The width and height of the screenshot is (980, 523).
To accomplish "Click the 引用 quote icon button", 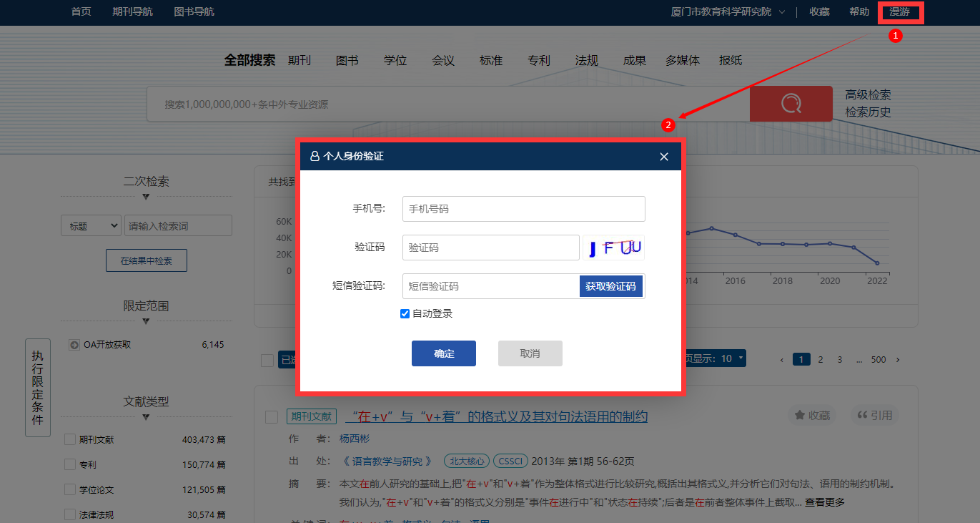I will [x=862, y=416].
